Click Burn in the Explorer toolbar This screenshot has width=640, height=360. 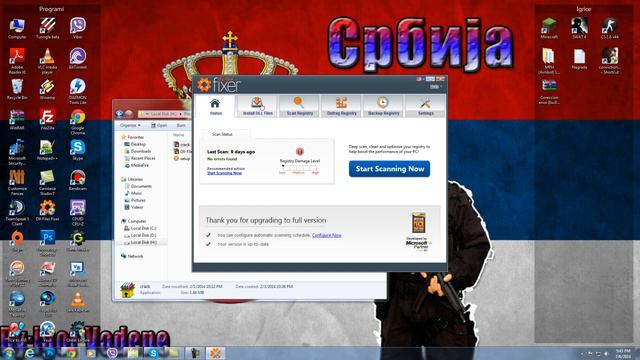point(181,125)
